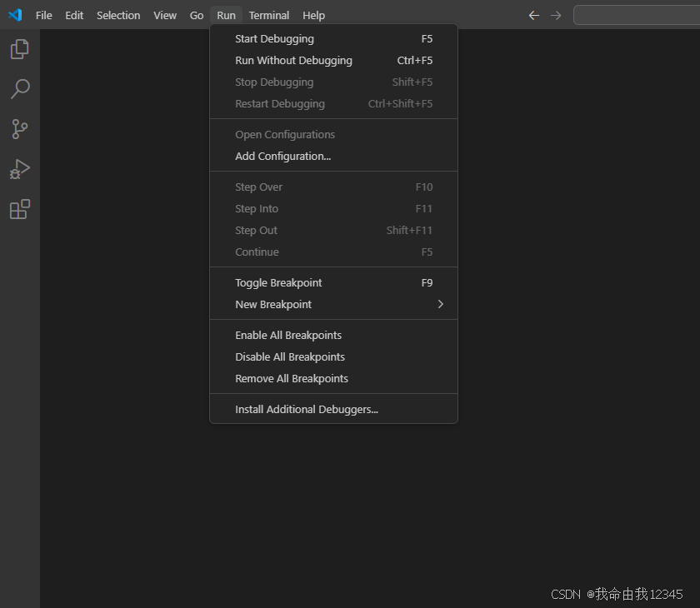Select Install Additional Debuggers...
The width and height of the screenshot is (700, 608).
coord(333,409)
